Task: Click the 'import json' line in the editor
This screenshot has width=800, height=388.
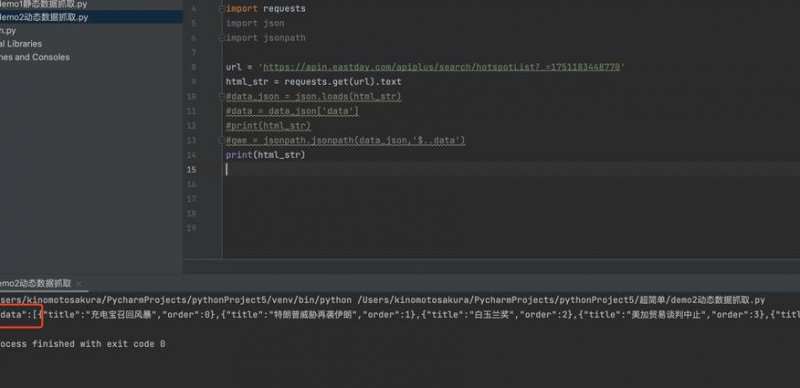Action: point(255,23)
